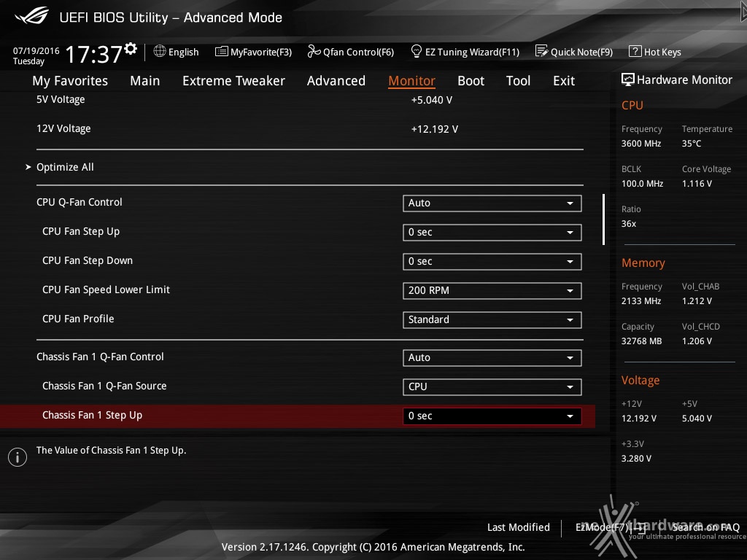Click the Optimize All arrow icon

point(28,167)
